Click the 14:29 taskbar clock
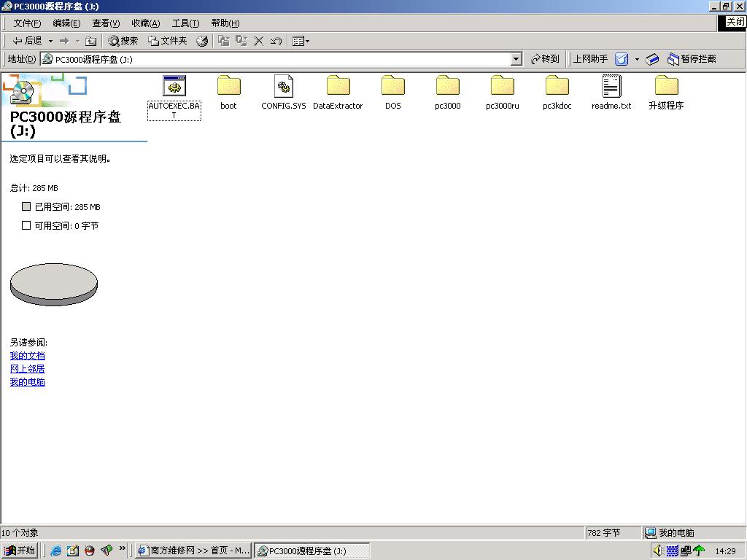747x560 pixels. pos(725,551)
